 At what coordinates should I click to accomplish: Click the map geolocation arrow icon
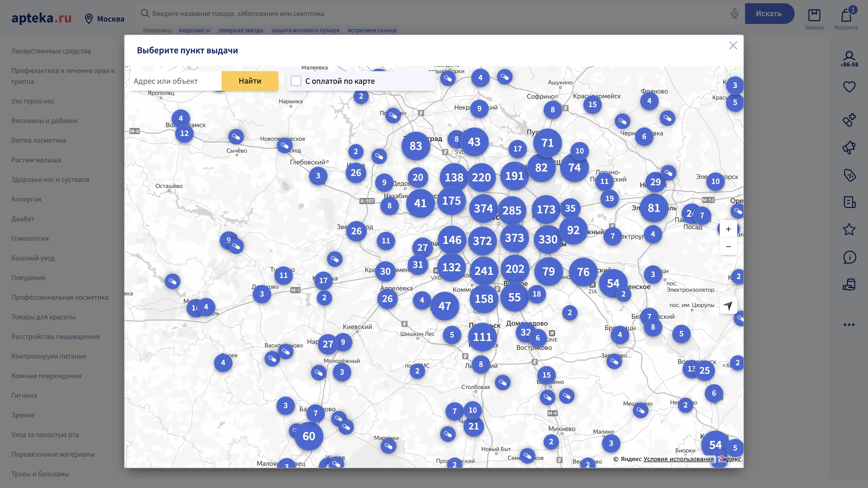click(728, 305)
